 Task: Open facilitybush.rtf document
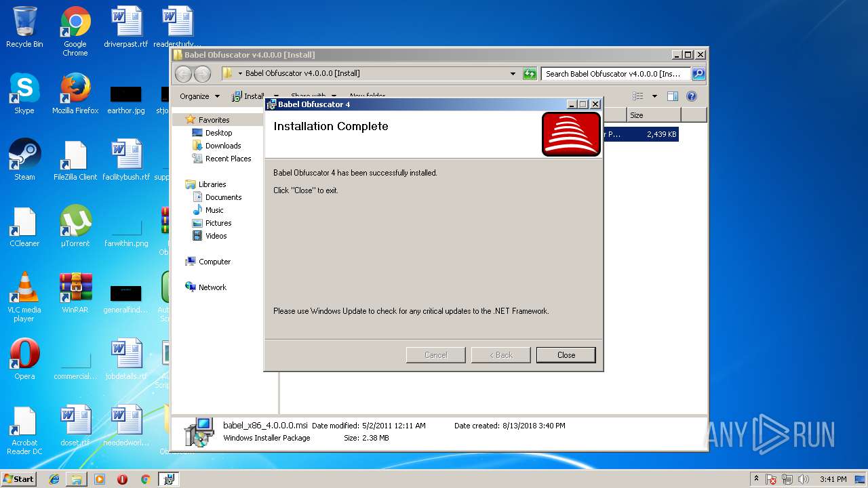(126, 160)
